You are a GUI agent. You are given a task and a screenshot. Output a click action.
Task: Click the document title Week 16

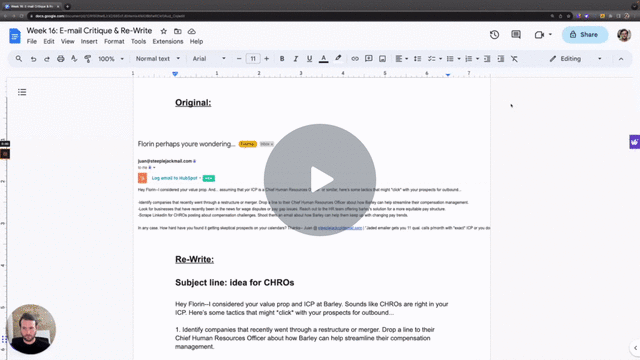click(89, 31)
